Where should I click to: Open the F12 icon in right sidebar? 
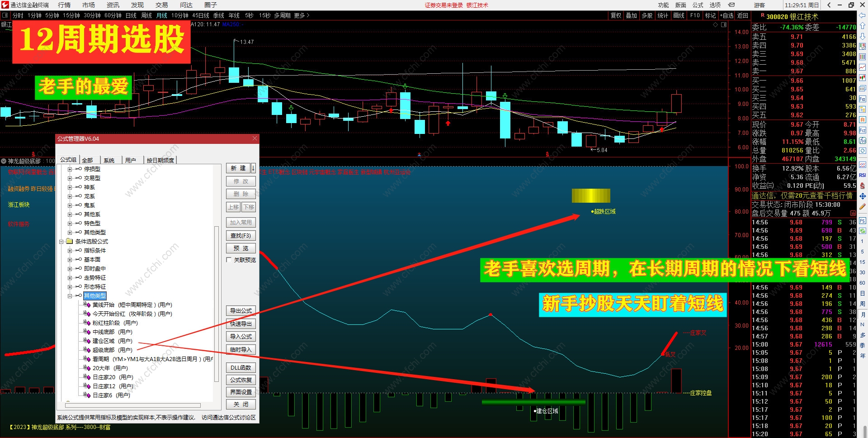(x=863, y=130)
